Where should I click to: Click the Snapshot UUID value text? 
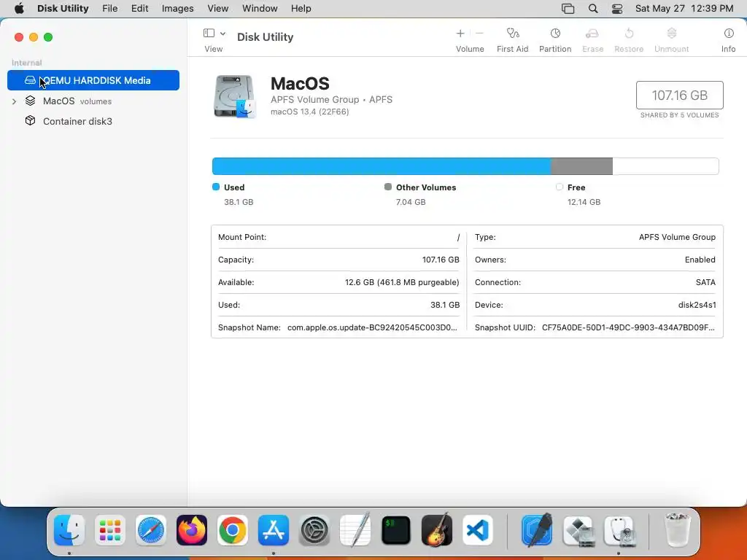pos(628,327)
